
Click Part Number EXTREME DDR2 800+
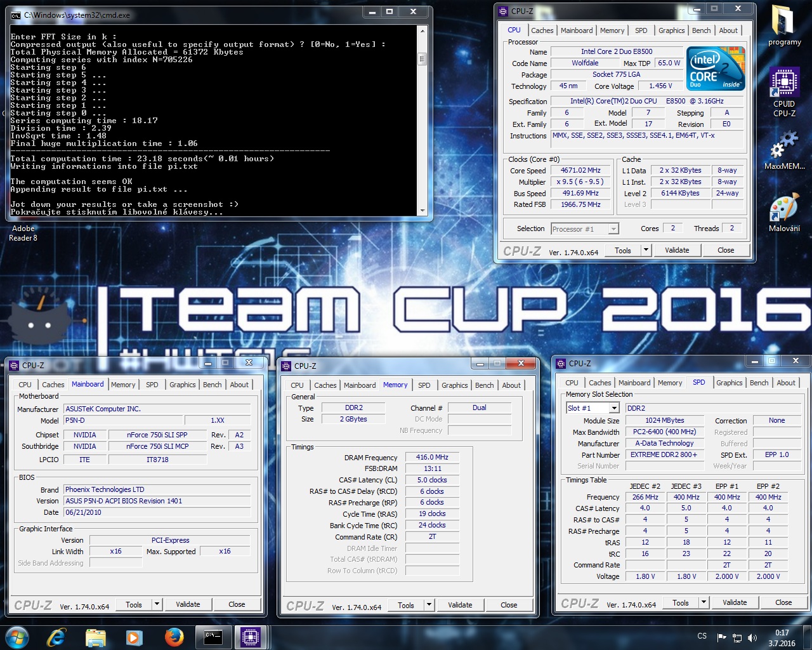pos(664,454)
